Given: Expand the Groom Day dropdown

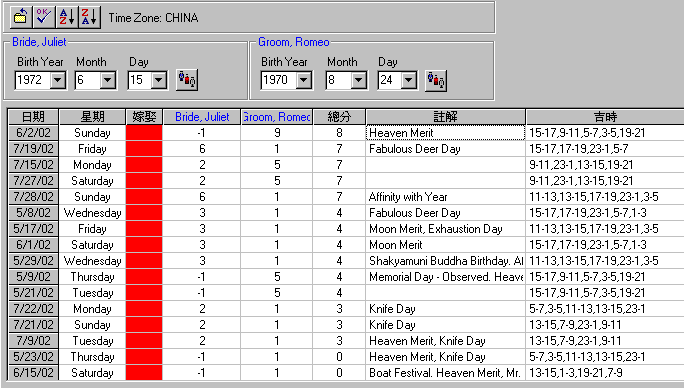Looking at the screenshot, I should (408, 80).
